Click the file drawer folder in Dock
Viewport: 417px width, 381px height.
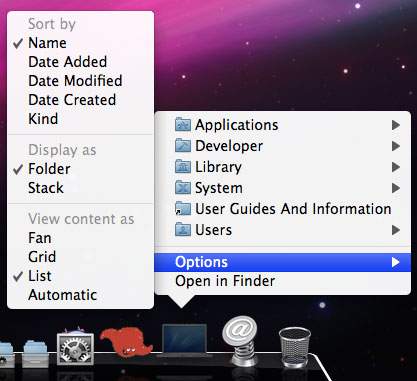tap(36, 353)
